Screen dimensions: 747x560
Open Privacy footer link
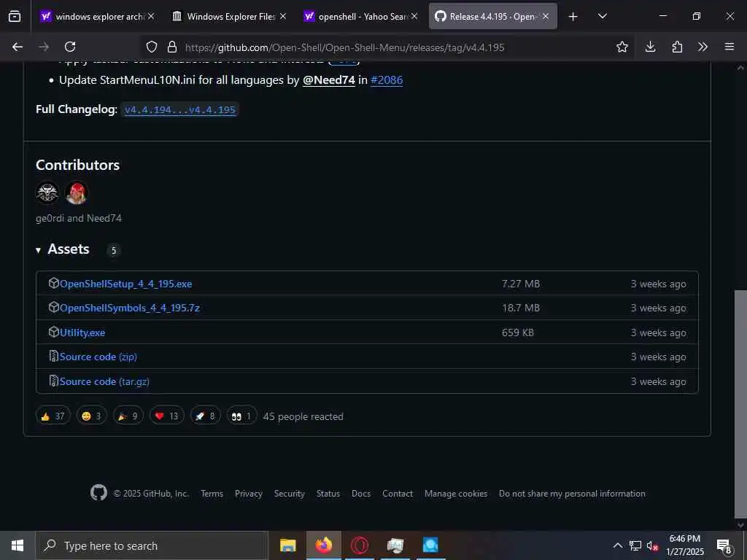(x=249, y=494)
